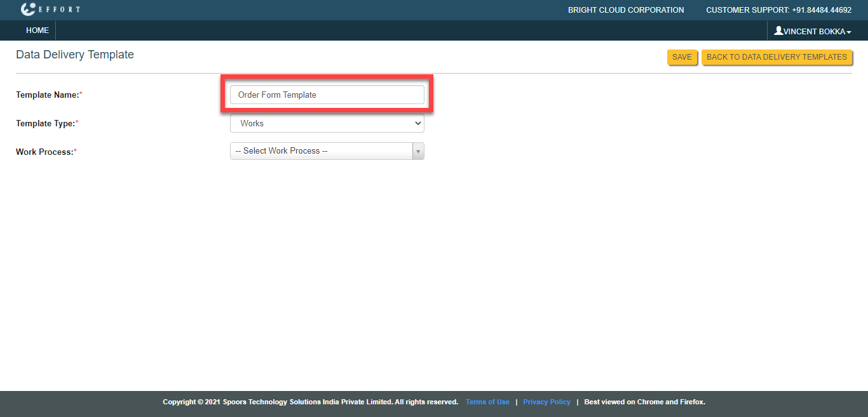Click the Spoors copyright text in footer

310,402
